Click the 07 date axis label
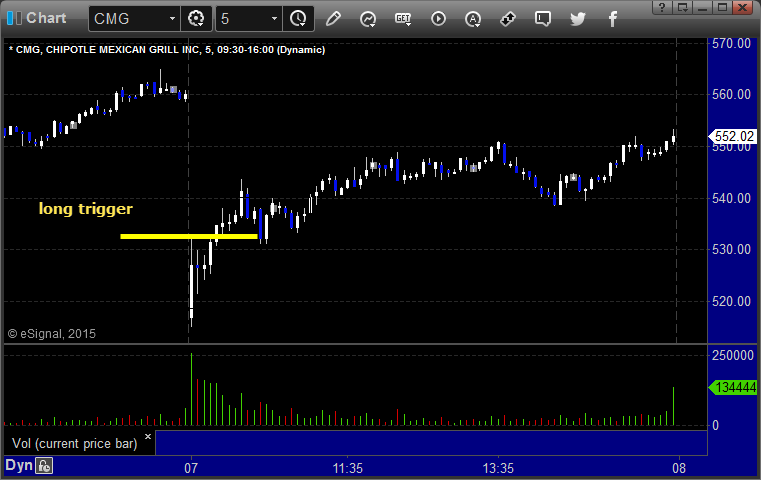The height and width of the screenshot is (480, 761). tap(191, 468)
